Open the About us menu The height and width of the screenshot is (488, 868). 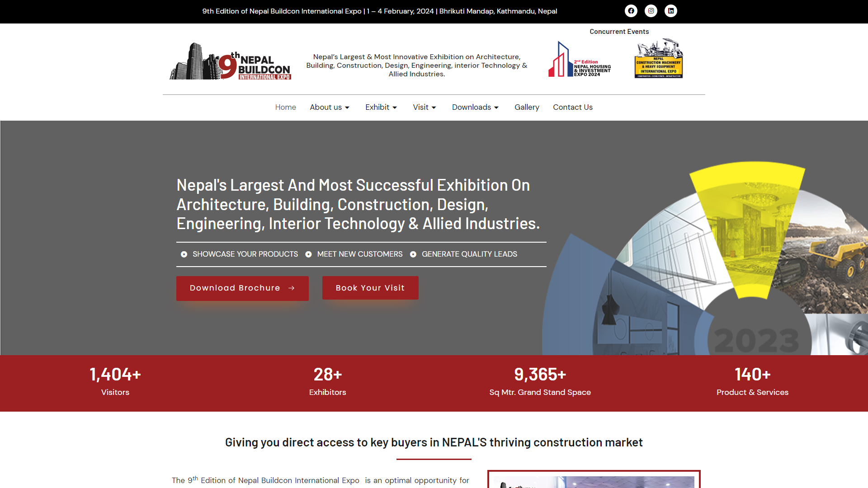click(x=326, y=107)
